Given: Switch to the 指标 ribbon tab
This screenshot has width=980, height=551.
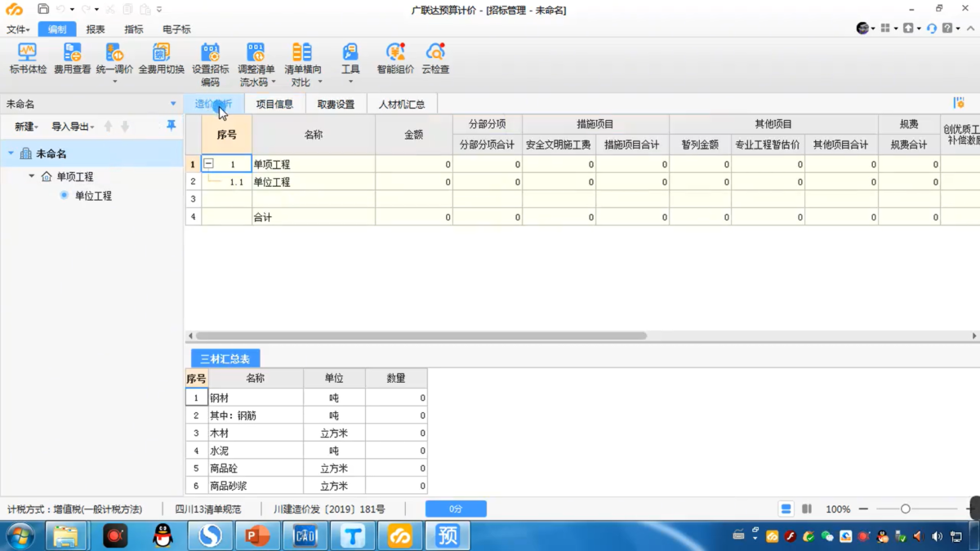Looking at the screenshot, I should pos(134,29).
